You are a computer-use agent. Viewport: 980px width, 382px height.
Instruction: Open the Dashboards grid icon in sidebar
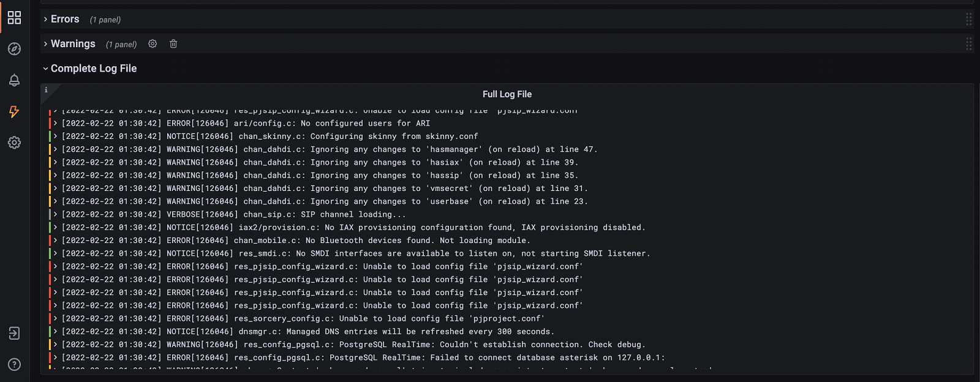click(14, 18)
